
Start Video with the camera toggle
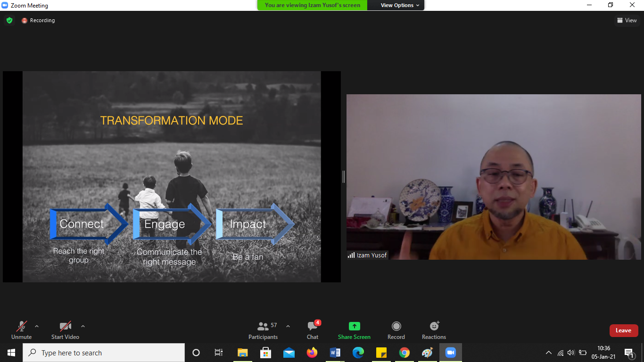click(x=65, y=330)
